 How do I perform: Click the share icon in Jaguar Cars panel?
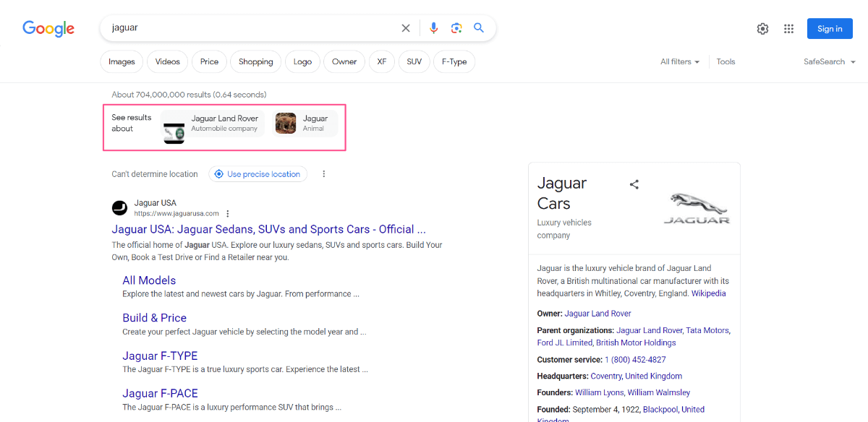coord(634,184)
